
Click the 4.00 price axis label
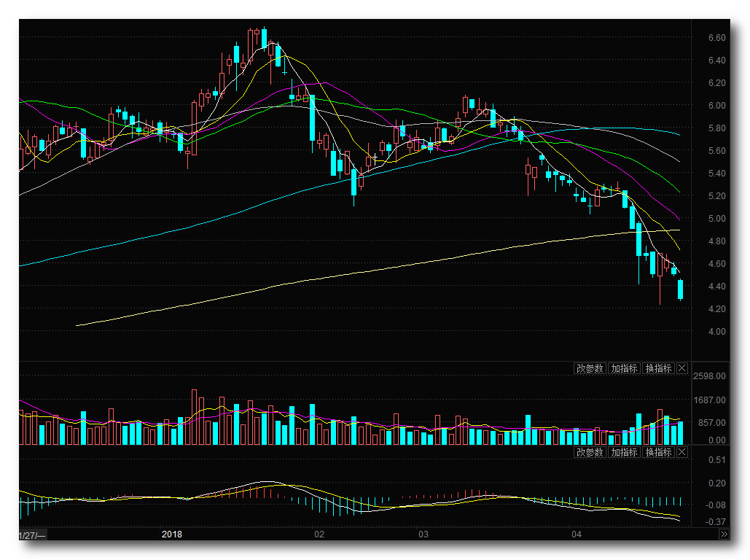tap(716, 331)
